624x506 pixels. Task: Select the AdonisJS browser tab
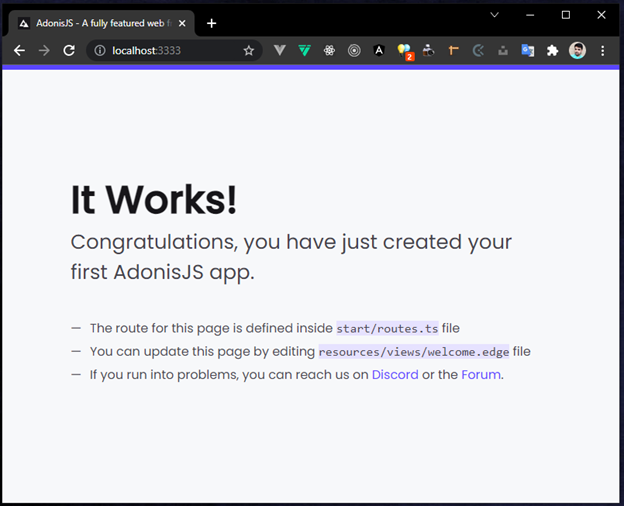pos(101,23)
